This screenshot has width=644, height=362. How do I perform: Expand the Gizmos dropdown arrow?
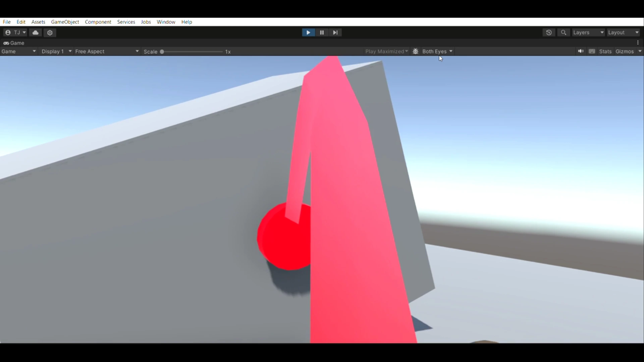640,51
